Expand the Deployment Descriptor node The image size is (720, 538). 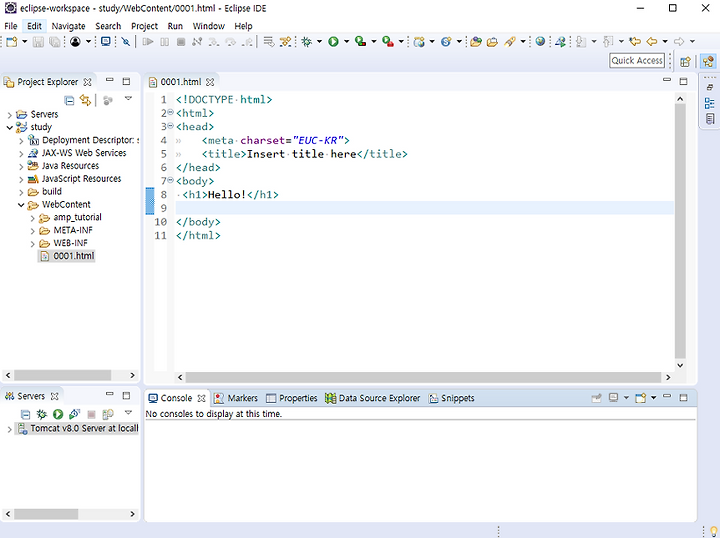pos(21,141)
